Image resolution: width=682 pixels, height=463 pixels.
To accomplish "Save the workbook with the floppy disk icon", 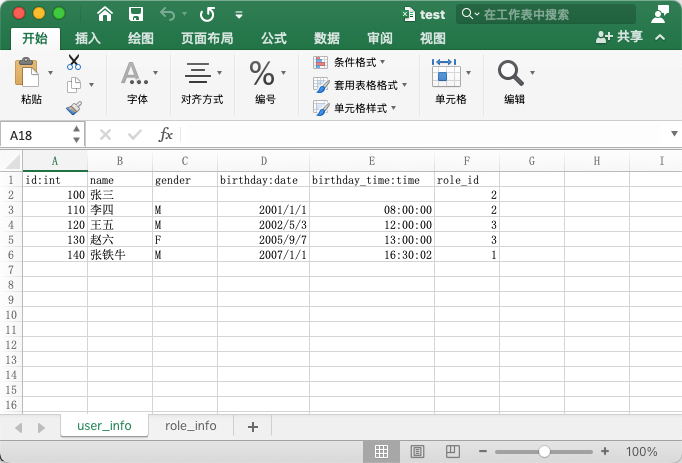I will (136, 14).
